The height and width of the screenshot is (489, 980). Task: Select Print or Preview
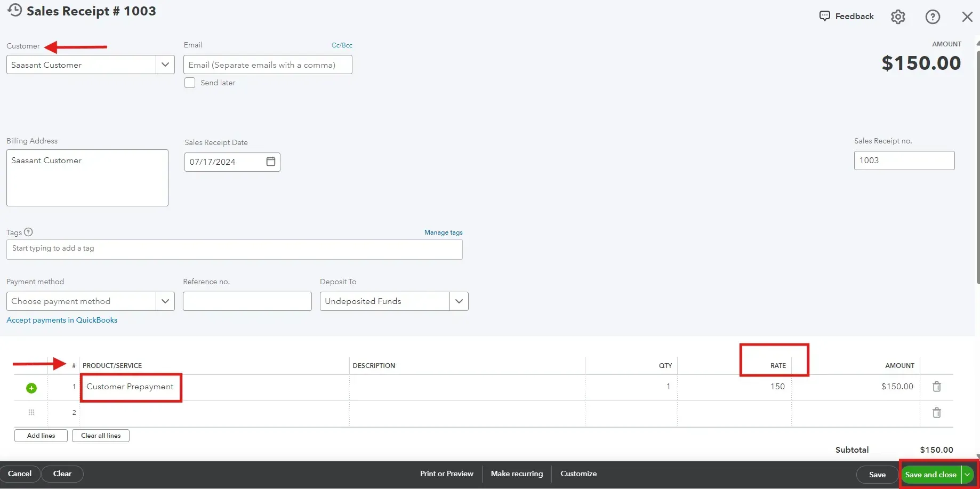click(446, 474)
